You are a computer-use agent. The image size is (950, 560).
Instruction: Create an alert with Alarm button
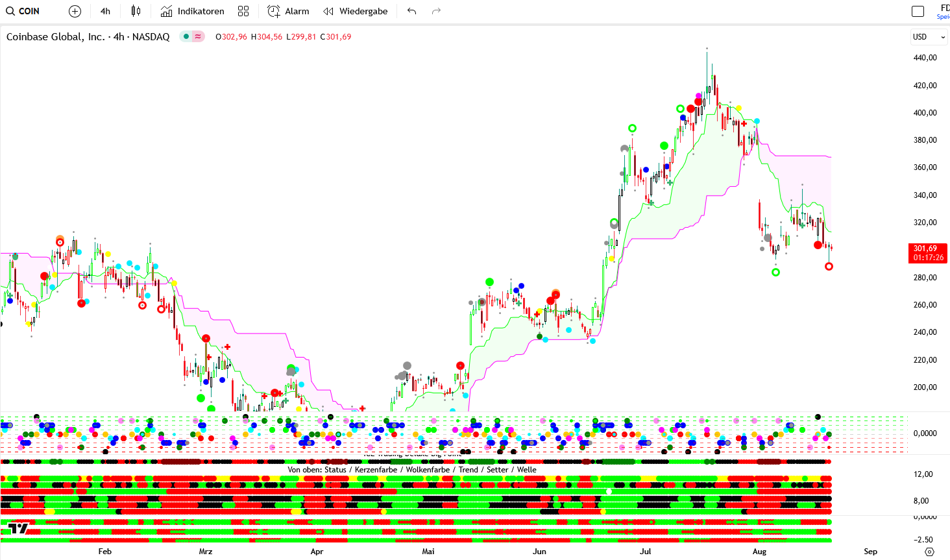[289, 11]
